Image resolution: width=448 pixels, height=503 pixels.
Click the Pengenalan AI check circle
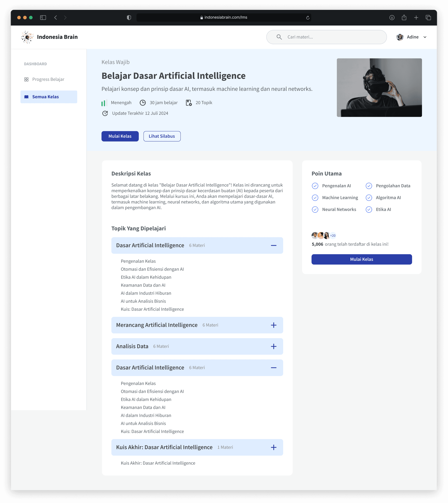[x=315, y=186]
